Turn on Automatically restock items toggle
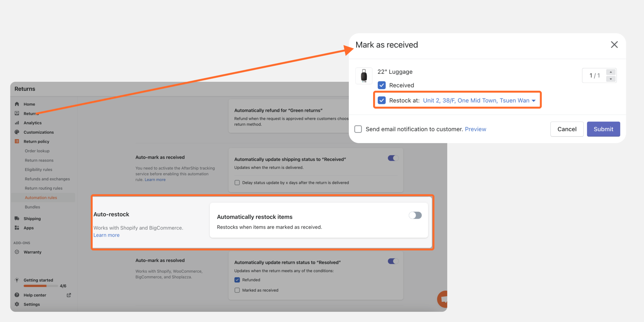Viewport: 644px width, 322px height. click(415, 215)
